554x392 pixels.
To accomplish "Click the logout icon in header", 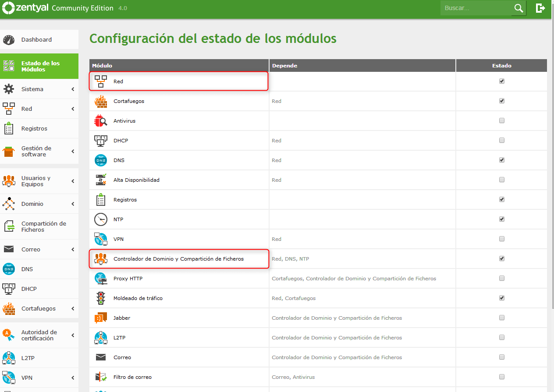I will click(x=540, y=8).
